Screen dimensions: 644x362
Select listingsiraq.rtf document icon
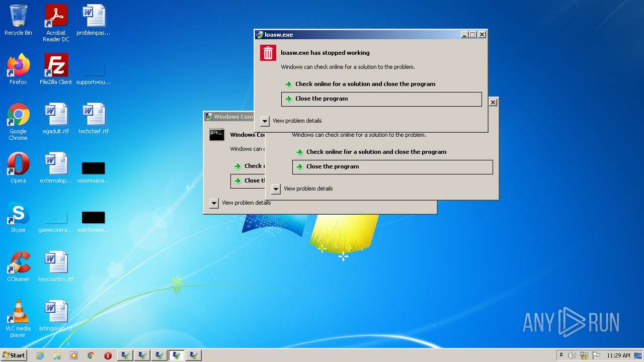56,316
